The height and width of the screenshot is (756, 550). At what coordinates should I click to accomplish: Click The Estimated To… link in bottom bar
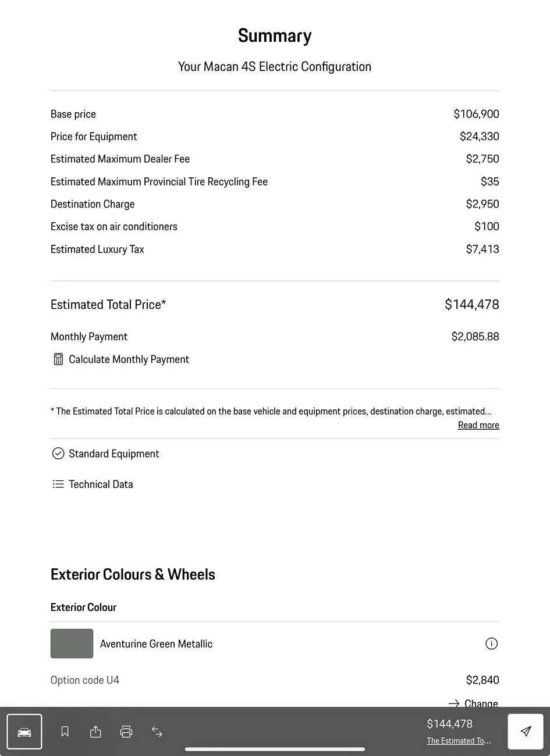459,741
